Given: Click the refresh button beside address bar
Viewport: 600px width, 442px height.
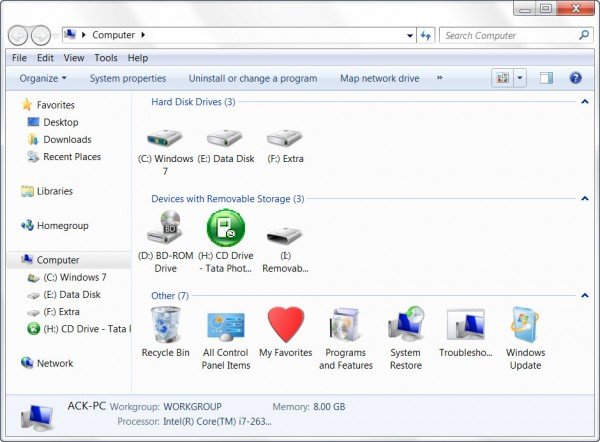Looking at the screenshot, I should click(426, 36).
